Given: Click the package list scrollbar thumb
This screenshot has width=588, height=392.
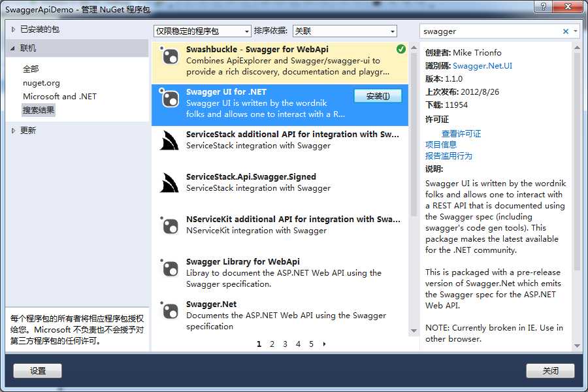Looking at the screenshot, I should [414, 135].
